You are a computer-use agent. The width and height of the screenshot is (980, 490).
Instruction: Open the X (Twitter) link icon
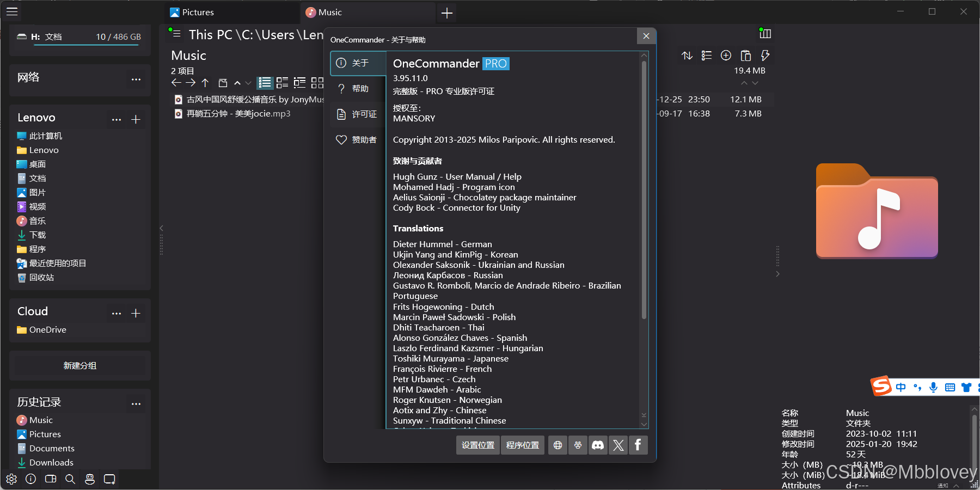(618, 445)
